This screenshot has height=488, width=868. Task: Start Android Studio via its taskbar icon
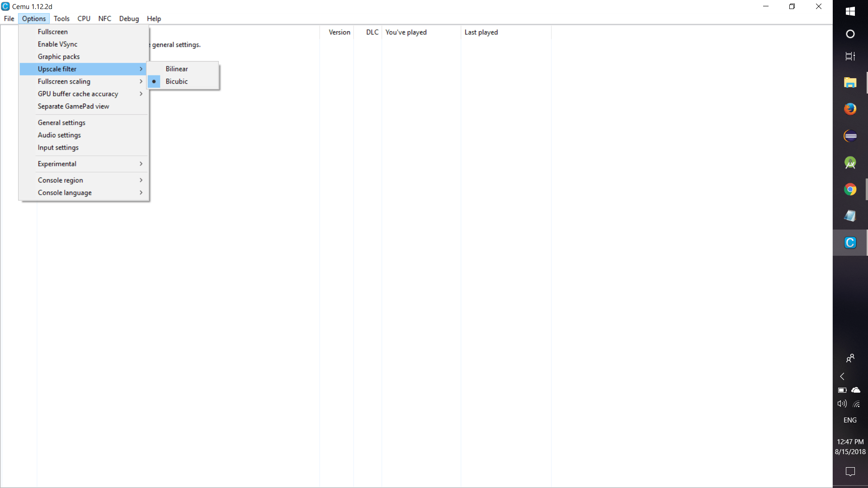(x=850, y=163)
